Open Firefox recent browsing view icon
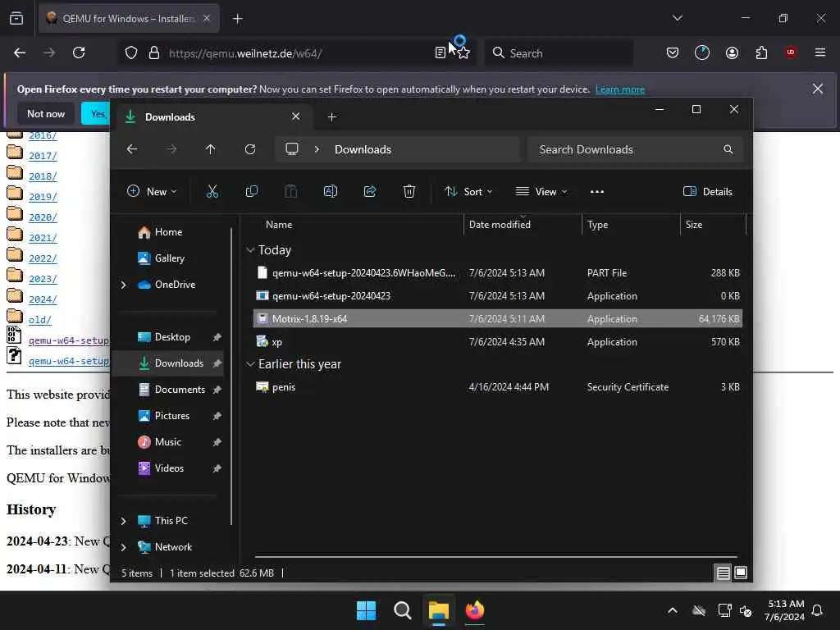 (16, 19)
